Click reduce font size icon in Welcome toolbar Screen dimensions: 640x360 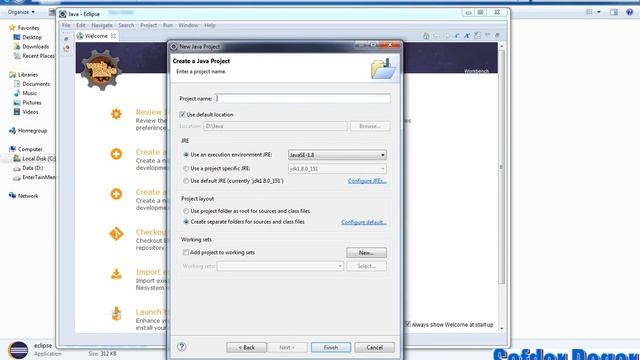click(x=457, y=36)
